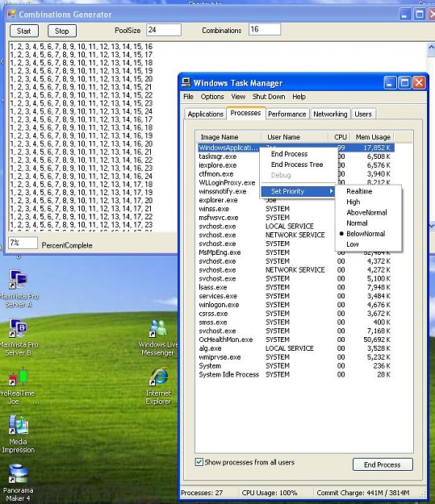This screenshot has height=504, width=435.
Task: Minimize the Combinations Generator window
Action: pos(405,15)
